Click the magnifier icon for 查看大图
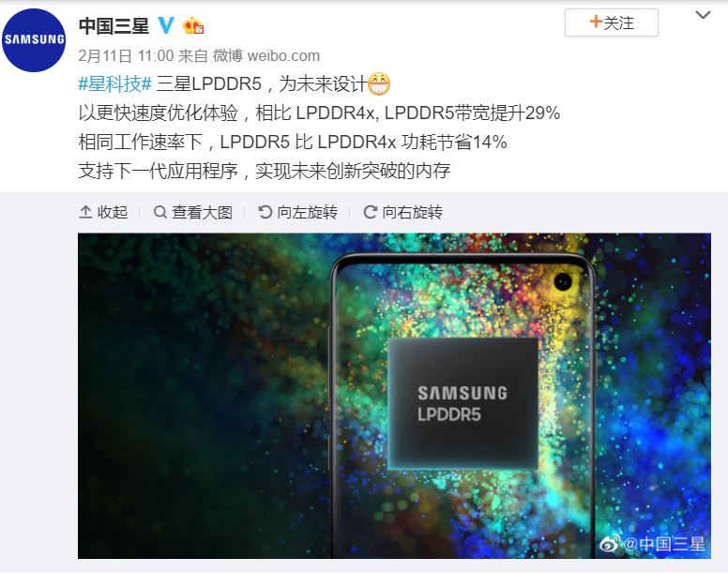The width and height of the screenshot is (728, 573). coord(159,212)
